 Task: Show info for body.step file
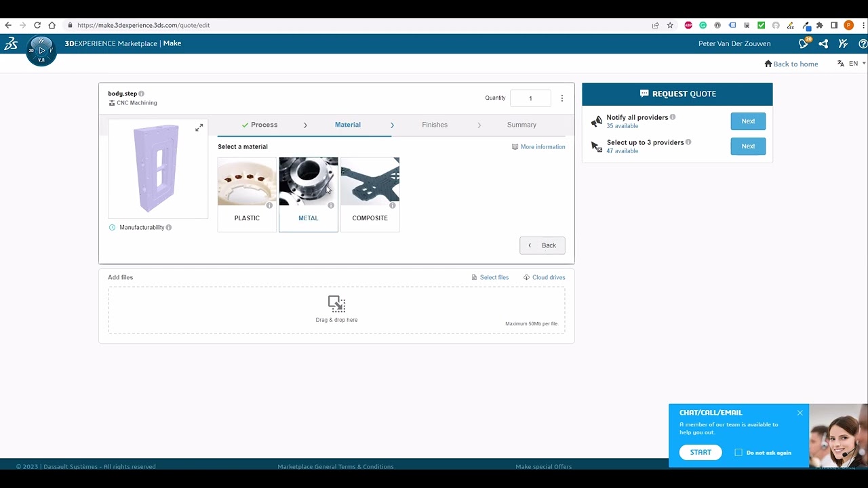pos(142,94)
